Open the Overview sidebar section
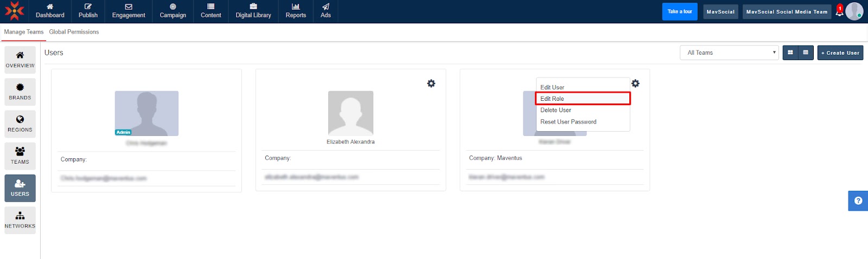868x259 pixels. click(20, 60)
